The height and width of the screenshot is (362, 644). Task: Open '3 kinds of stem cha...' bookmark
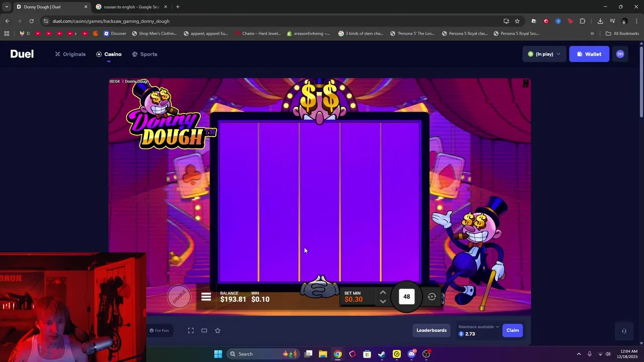point(361,34)
